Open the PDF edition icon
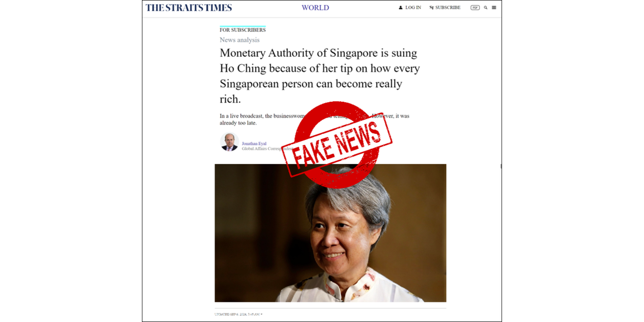The width and height of the screenshot is (644, 322). tap(475, 7)
